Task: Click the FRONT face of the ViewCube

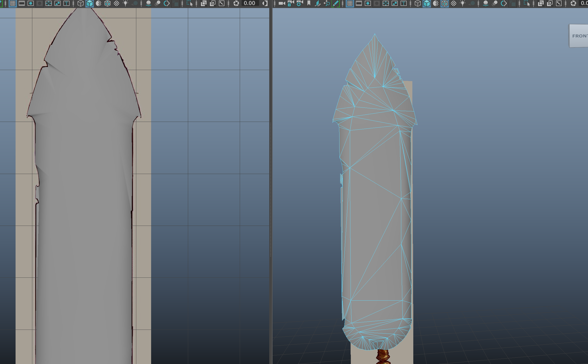Action: 580,36
